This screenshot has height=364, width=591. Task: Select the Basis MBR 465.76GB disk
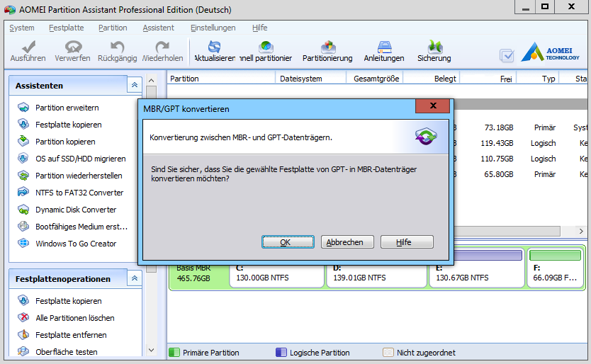pyautogui.click(x=198, y=275)
